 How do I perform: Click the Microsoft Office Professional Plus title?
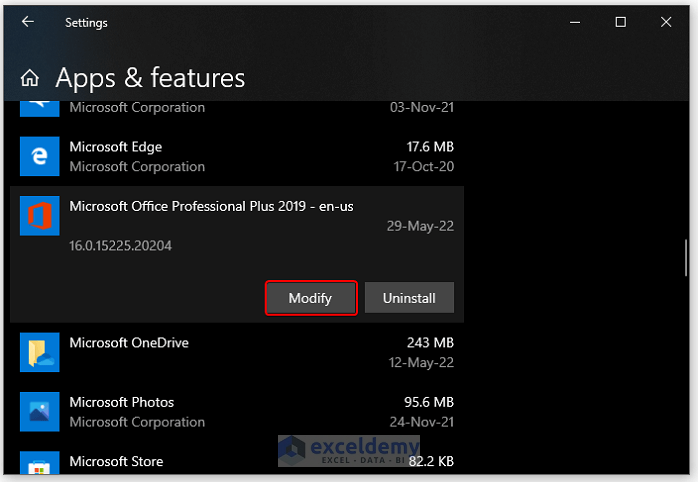click(211, 206)
